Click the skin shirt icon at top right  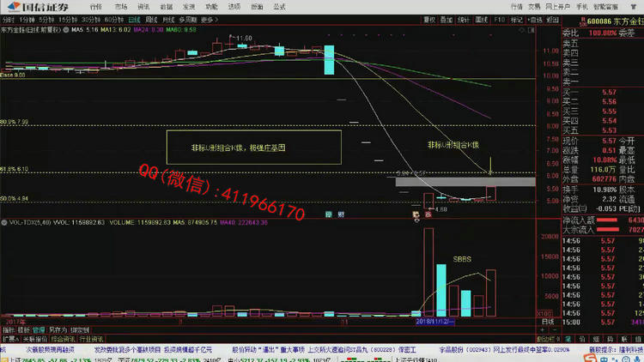coord(633,7)
